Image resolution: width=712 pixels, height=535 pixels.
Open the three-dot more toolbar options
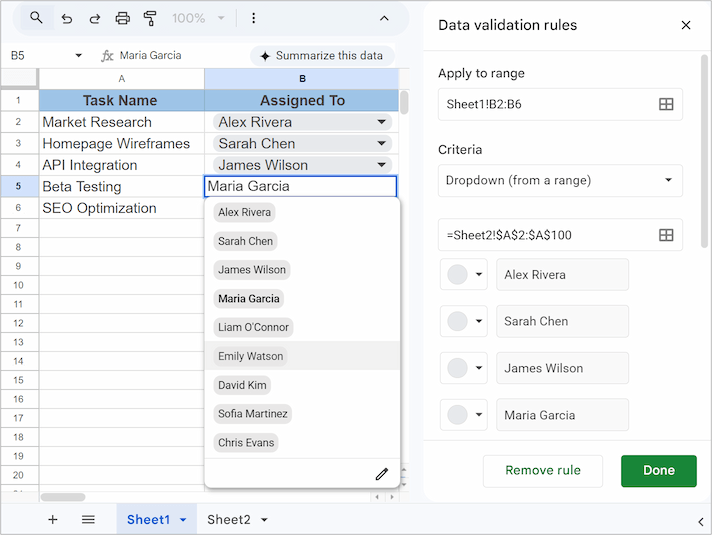click(253, 18)
